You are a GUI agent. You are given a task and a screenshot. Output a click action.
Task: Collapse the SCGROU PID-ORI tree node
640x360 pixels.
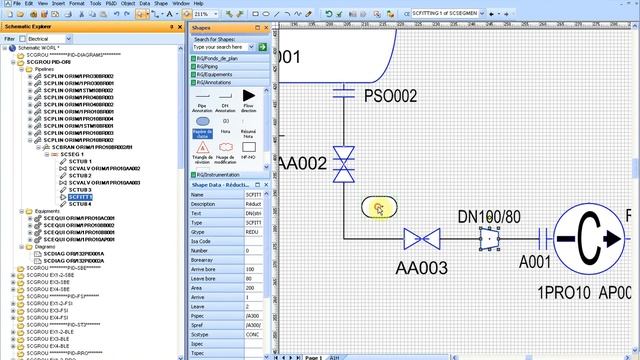[x=13, y=62]
